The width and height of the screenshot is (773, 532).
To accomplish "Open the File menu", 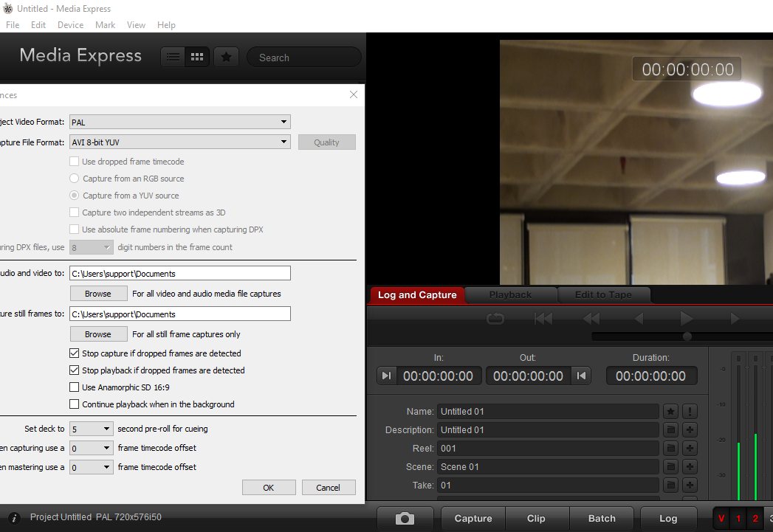I will click(x=13, y=24).
